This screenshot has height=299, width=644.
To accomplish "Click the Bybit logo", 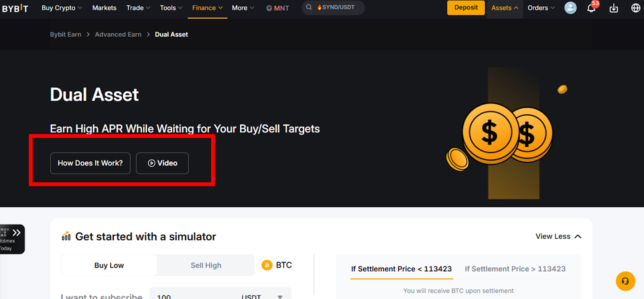I will point(15,8).
